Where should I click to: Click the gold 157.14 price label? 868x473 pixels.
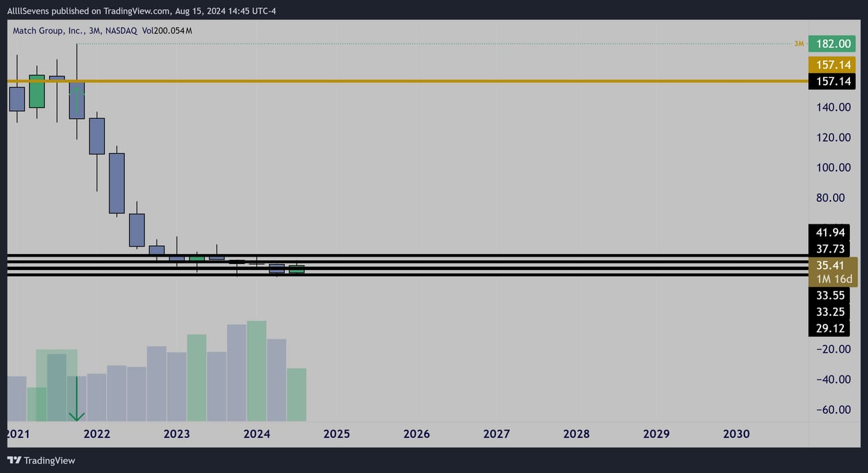[832, 64]
